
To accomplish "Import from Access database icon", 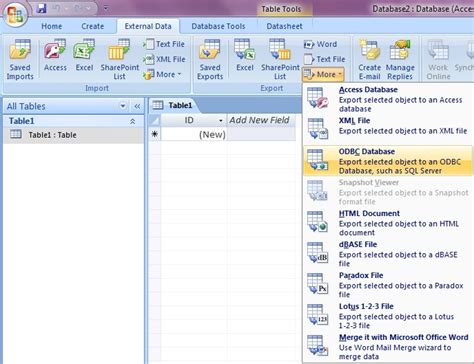I will click(x=55, y=55).
